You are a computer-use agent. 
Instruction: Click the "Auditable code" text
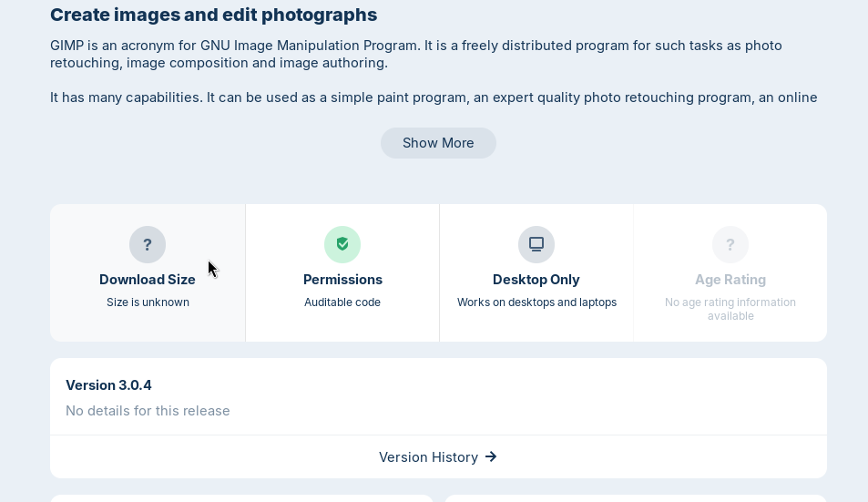342,302
